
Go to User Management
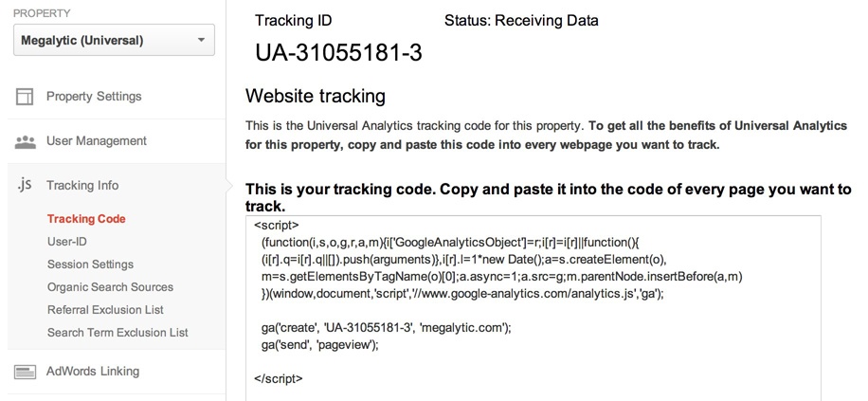point(97,141)
